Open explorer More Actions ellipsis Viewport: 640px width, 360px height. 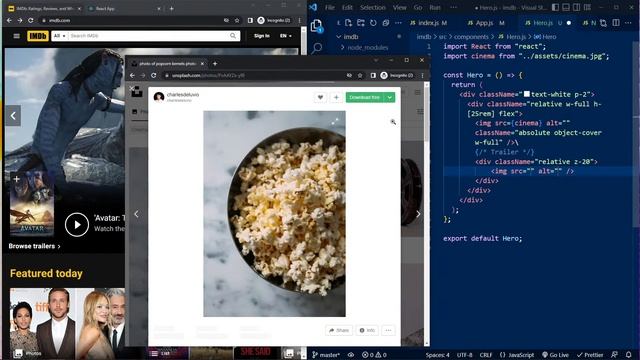pos(398,23)
